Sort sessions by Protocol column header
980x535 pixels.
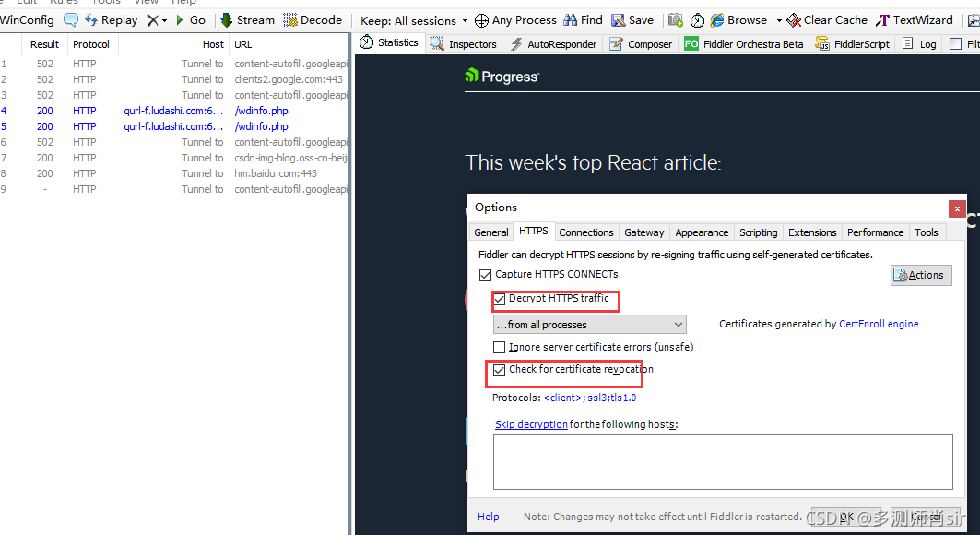click(90, 44)
